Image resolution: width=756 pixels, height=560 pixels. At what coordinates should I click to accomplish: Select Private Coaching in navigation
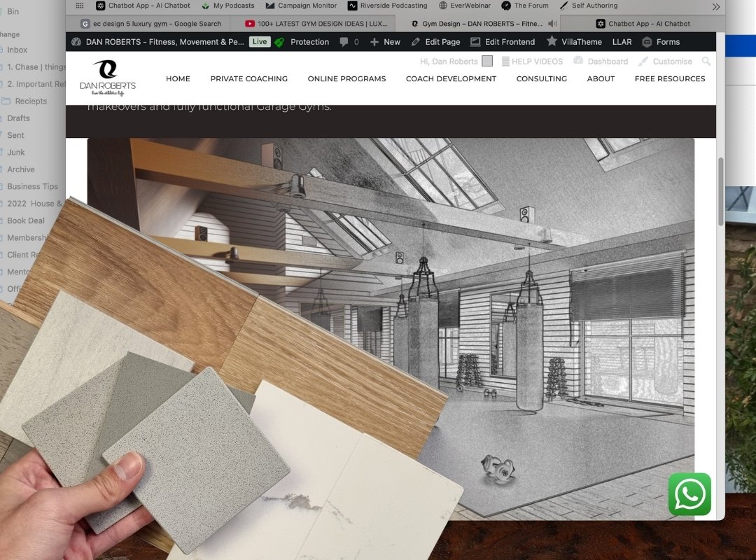[248, 79]
